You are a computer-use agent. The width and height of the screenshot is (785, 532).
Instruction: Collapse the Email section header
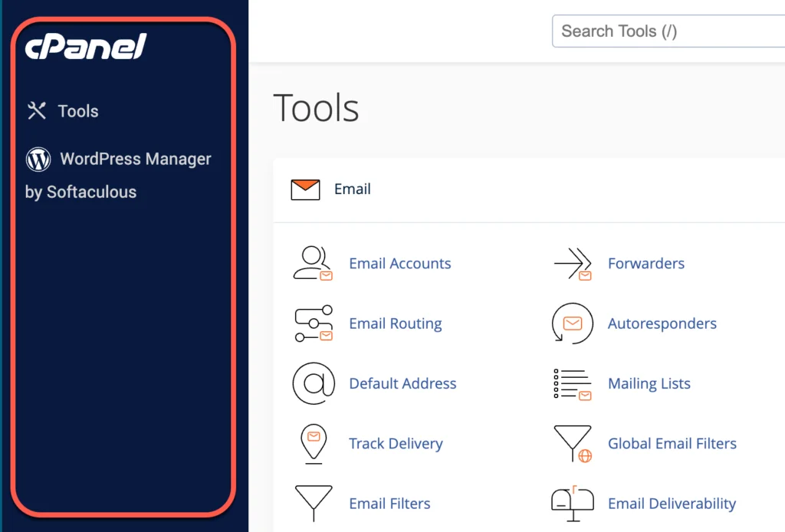click(529, 189)
